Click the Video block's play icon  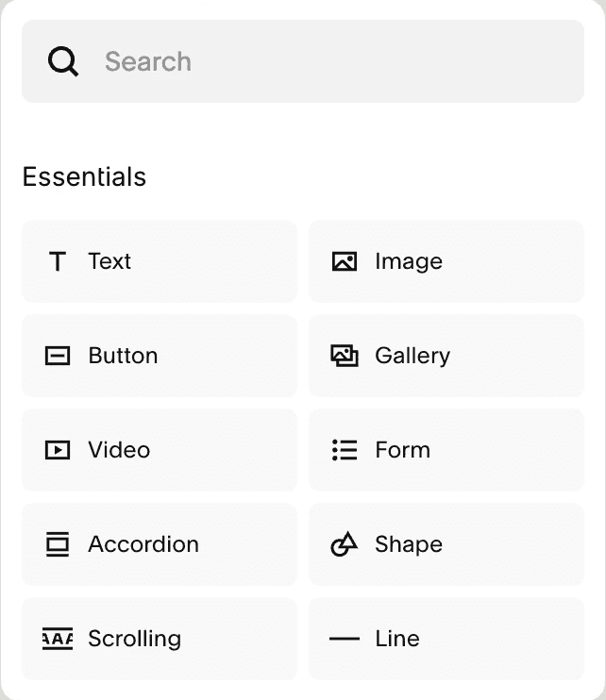click(x=58, y=450)
